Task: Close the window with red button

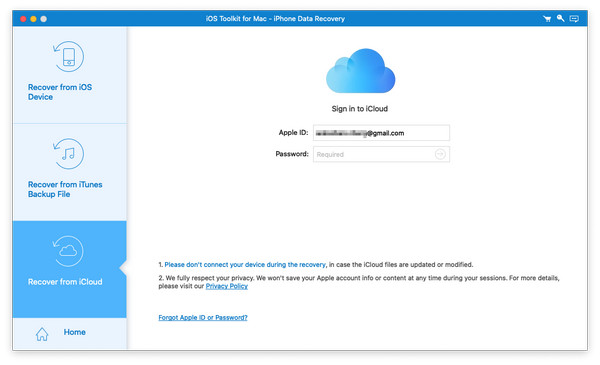Action: 23,19
